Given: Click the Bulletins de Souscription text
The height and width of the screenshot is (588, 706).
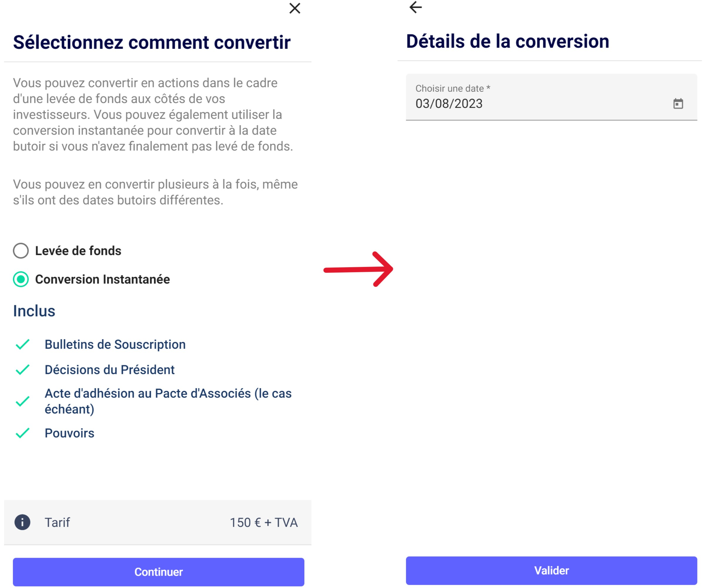Looking at the screenshot, I should 115,344.
